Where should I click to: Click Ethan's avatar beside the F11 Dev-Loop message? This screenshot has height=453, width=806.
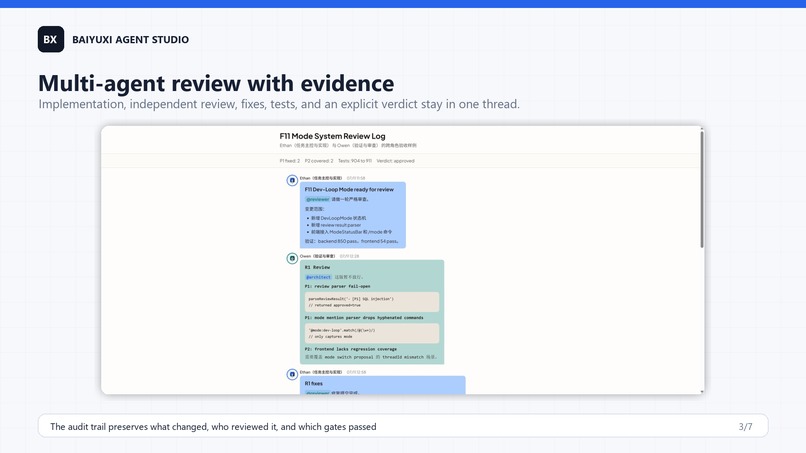click(x=292, y=180)
